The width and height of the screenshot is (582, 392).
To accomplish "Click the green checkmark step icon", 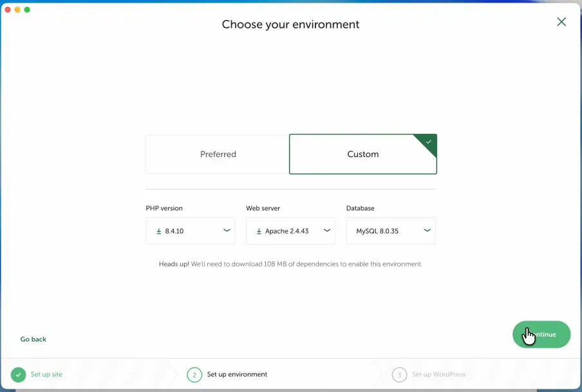I will click(x=18, y=375).
